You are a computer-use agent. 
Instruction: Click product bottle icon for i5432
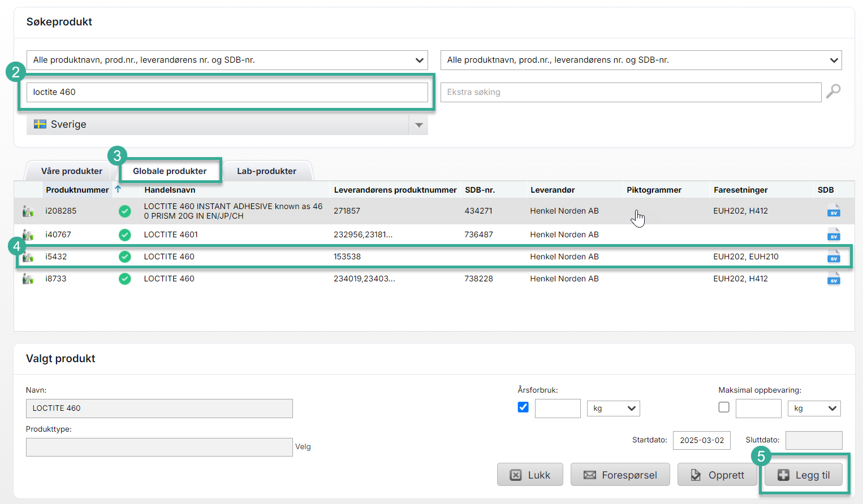[x=28, y=257]
